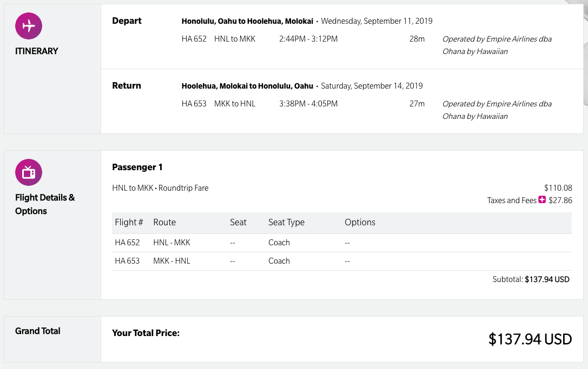Click the Route column header
This screenshot has width=588, height=369.
[164, 223]
